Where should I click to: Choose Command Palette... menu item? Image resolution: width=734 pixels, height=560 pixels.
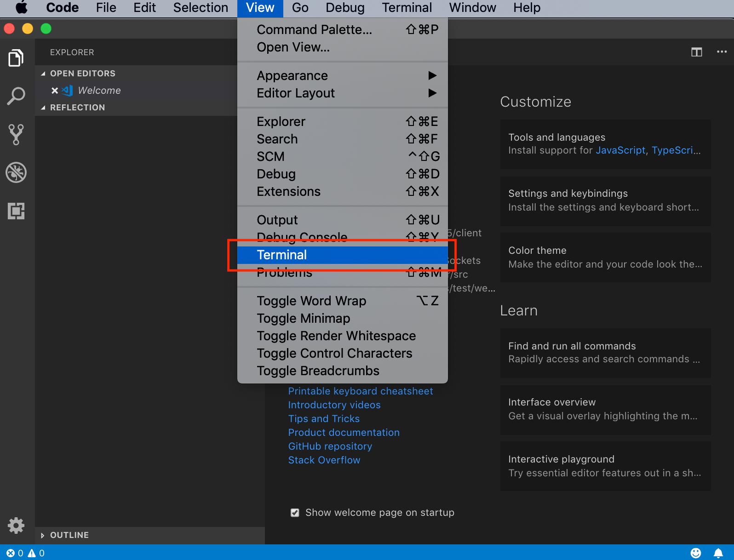click(343, 29)
